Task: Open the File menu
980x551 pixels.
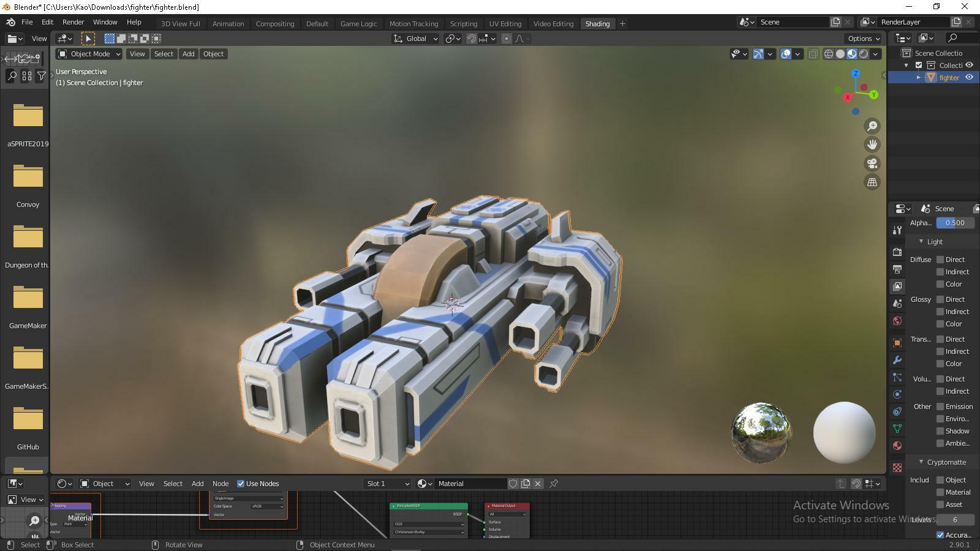Action: click(27, 22)
